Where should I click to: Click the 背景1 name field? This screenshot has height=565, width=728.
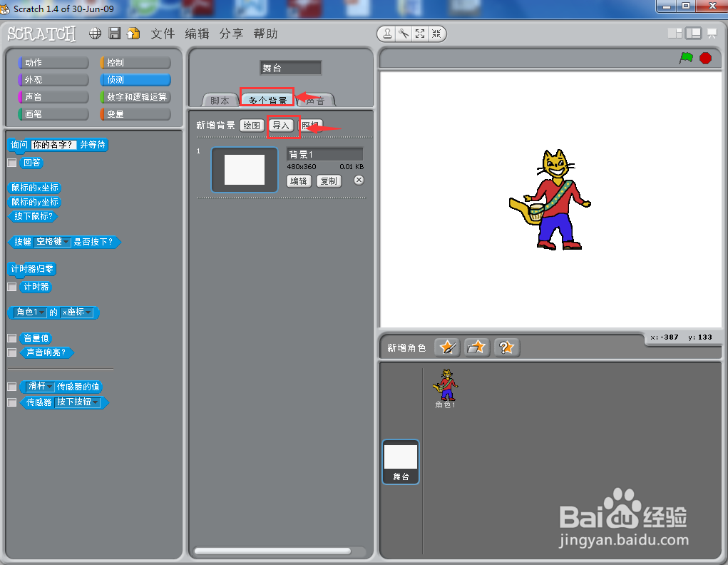coord(325,154)
